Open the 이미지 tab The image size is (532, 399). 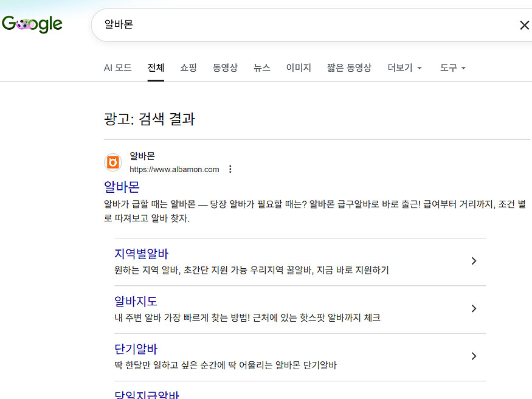[299, 68]
